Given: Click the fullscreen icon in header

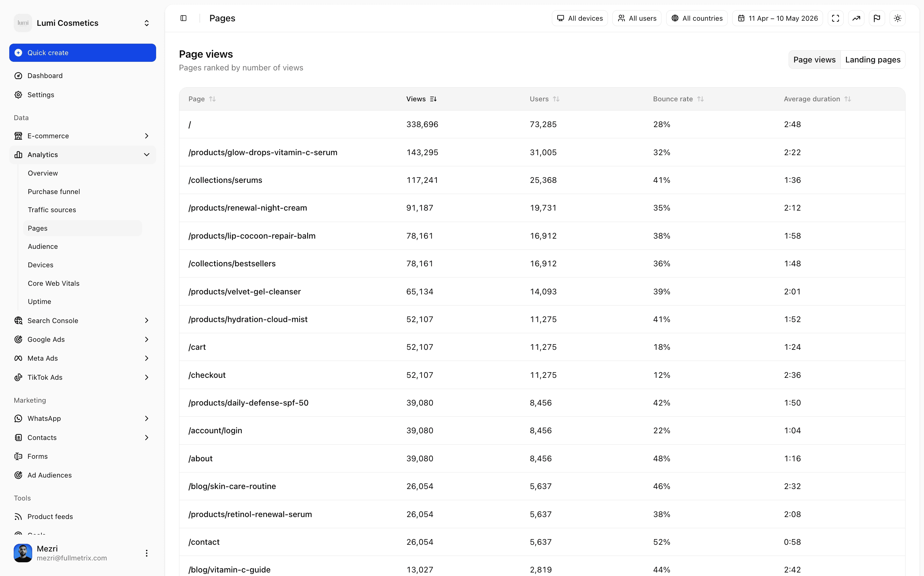Looking at the screenshot, I should coord(835,18).
